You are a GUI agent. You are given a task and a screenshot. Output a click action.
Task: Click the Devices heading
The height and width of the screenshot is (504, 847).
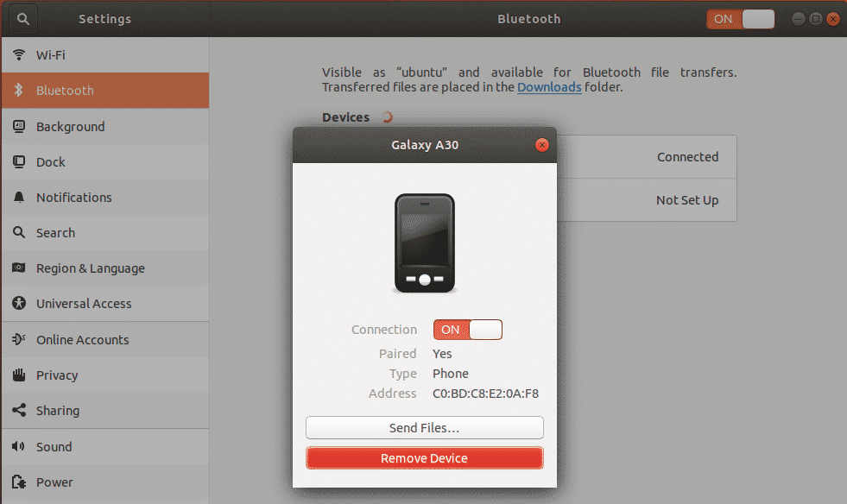point(345,117)
